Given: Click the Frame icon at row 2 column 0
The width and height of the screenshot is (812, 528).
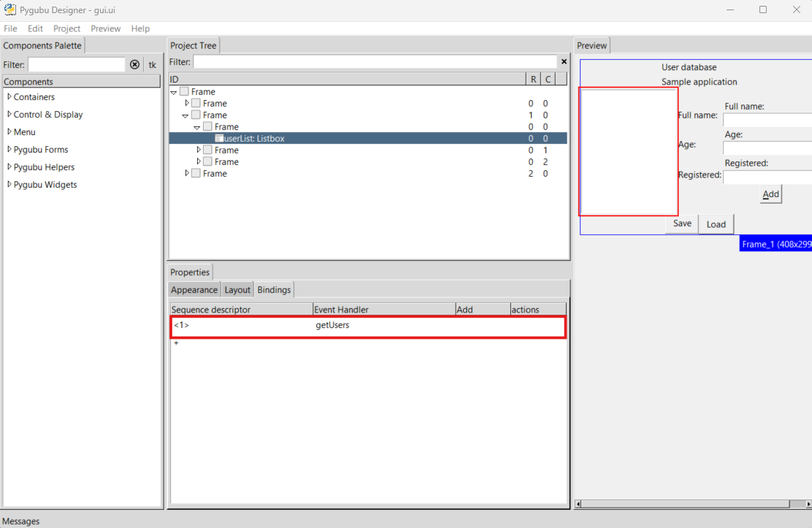Looking at the screenshot, I should [196, 174].
